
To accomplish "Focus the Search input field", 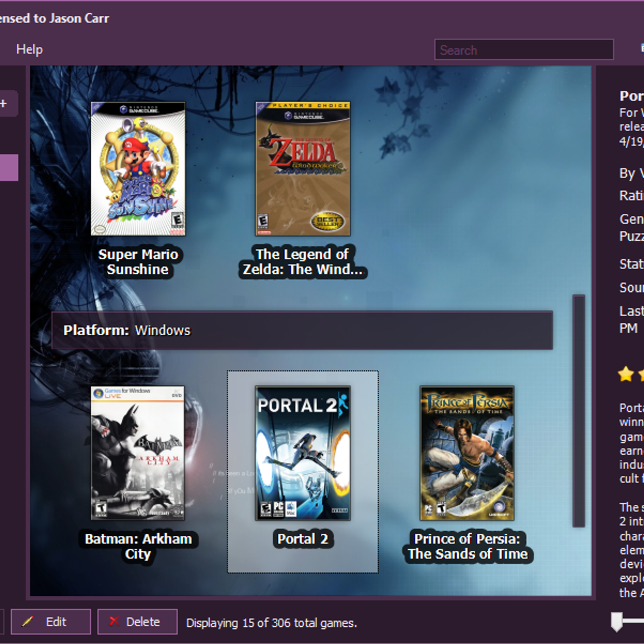I will pyautogui.click(x=524, y=50).
